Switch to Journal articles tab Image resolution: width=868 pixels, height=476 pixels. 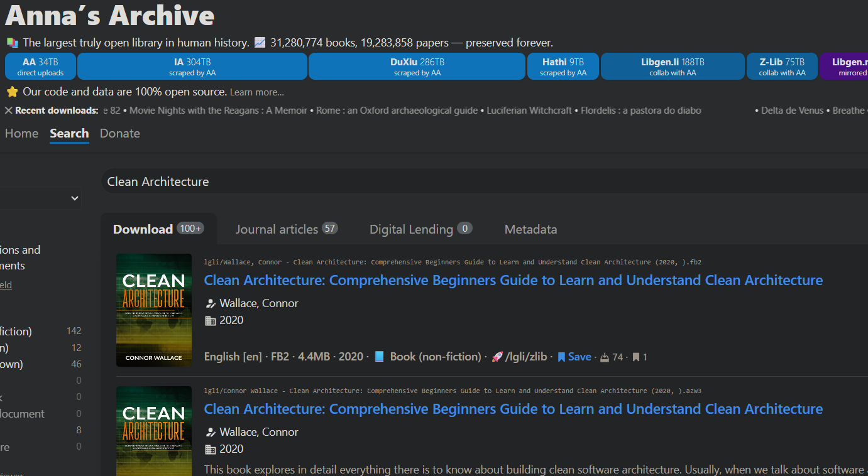tap(287, 229)
